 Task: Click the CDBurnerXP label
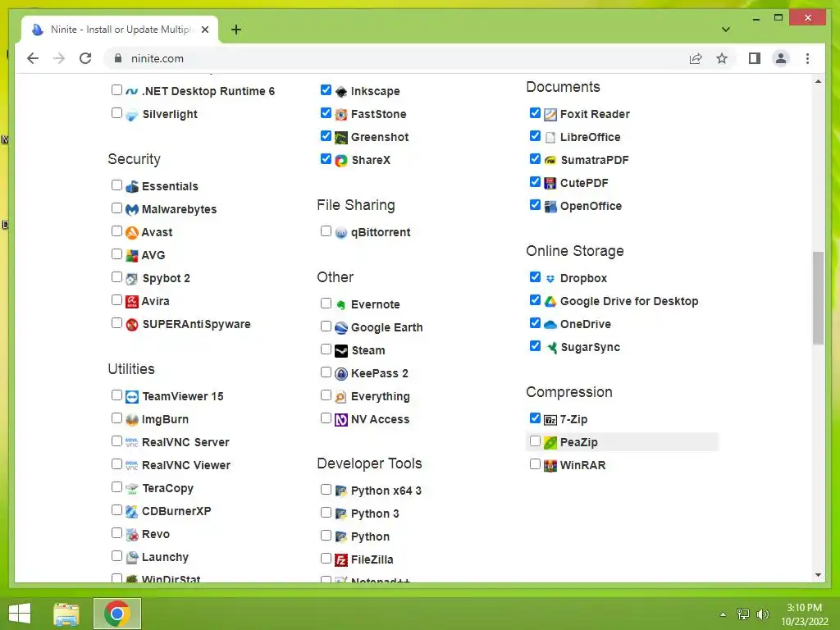pos(176,512)
